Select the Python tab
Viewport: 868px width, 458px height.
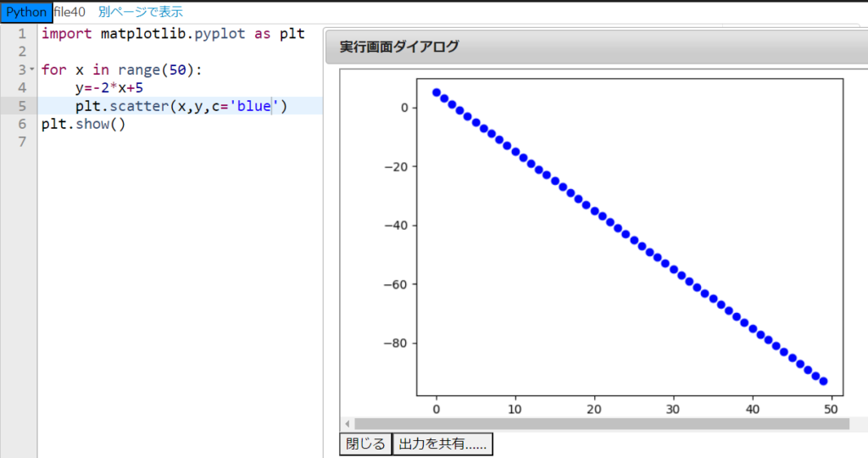(x=26, y=12)
